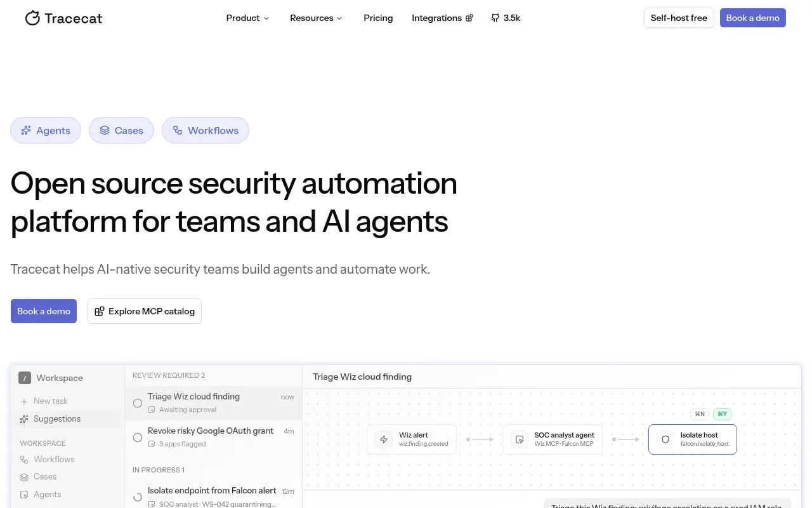Image resolution: width=812 pixels, height=508 pixels.
Task: Toggle the circle beside Triage Wiz cloud finding
Action: point(138,403)
